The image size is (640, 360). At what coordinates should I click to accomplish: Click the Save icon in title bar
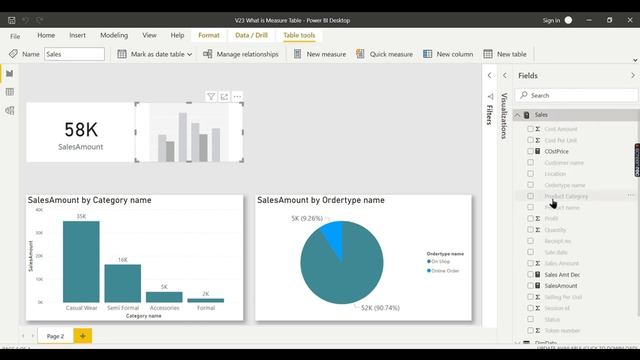[11, 20]
